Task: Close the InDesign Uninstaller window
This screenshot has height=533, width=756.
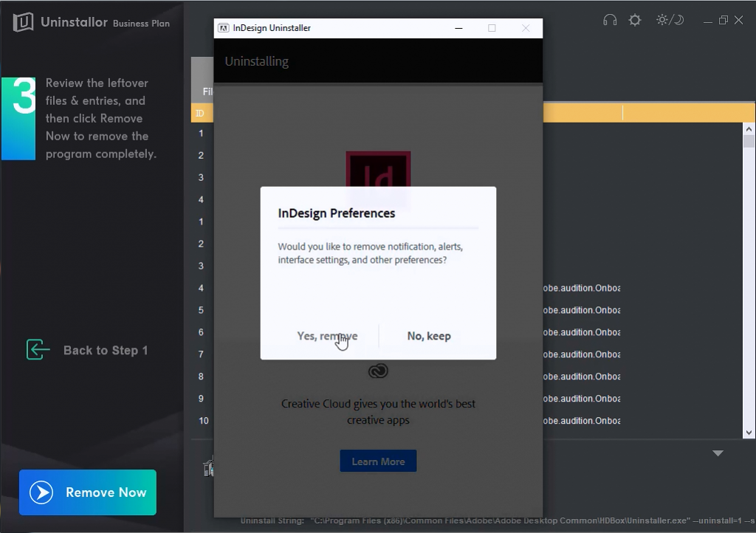Action: [x=526, y=29]
